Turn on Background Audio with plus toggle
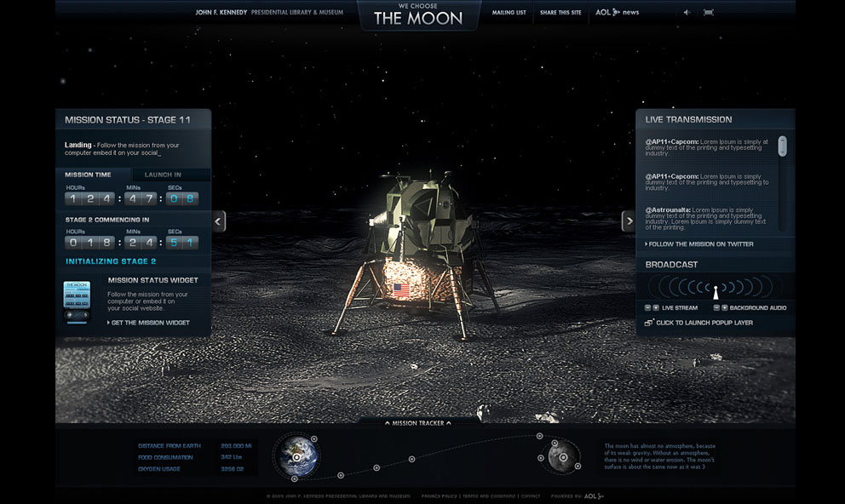 click(x=724, y=307)
